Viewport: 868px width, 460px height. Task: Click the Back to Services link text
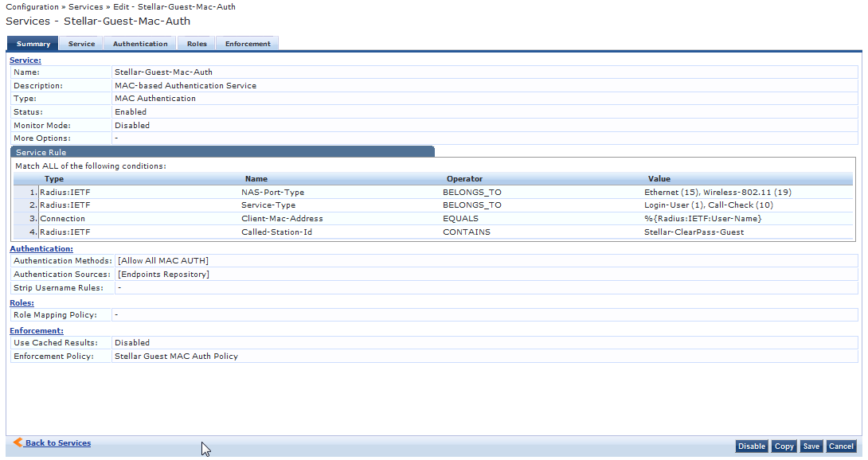(58, 443)
